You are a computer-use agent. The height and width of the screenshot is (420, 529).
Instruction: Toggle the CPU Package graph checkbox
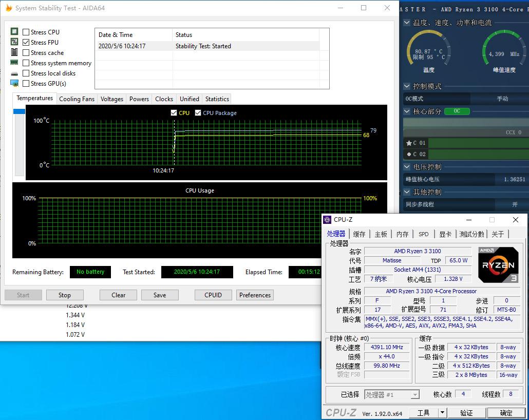[198, 112]
